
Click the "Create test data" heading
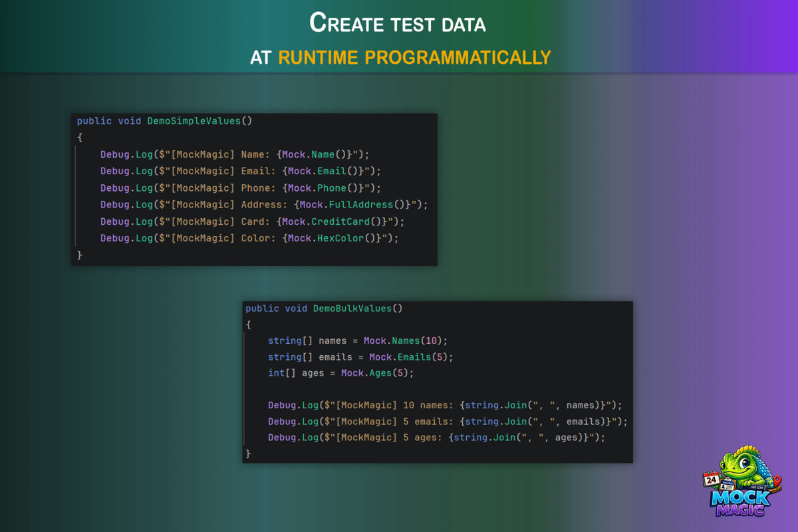398,23
